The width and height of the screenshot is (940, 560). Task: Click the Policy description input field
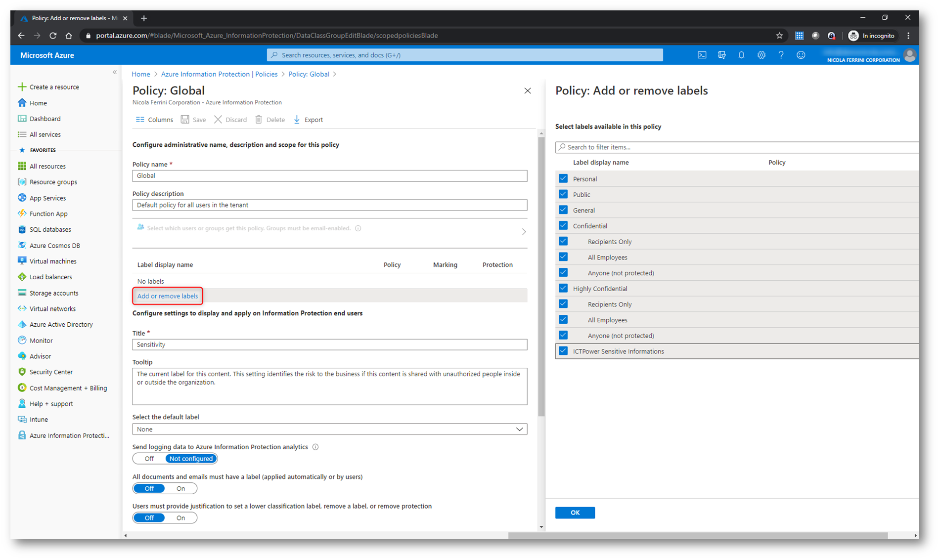329,205
